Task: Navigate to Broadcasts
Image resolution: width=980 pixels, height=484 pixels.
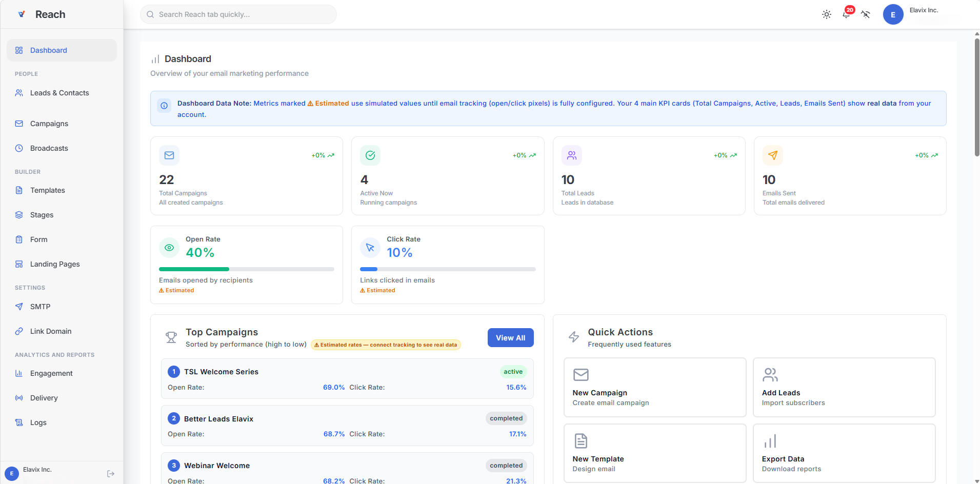Action: click(x=62, y=148)
